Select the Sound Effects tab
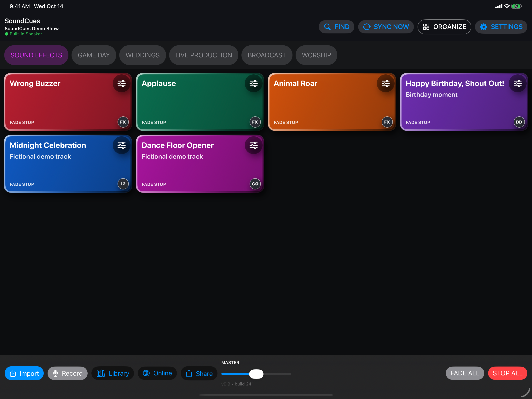The height and width of the screenshot is (399, 532). (36, 55)
